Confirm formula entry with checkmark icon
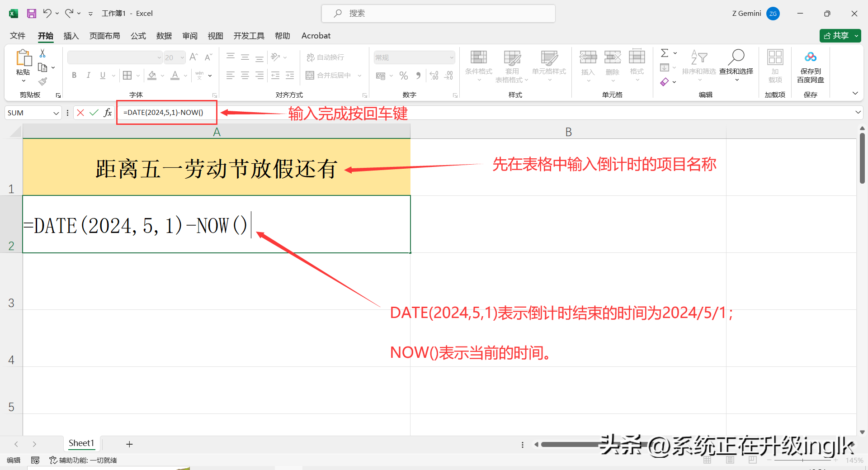868x470 pixels. pyautogui.click(x=94, y=113)
